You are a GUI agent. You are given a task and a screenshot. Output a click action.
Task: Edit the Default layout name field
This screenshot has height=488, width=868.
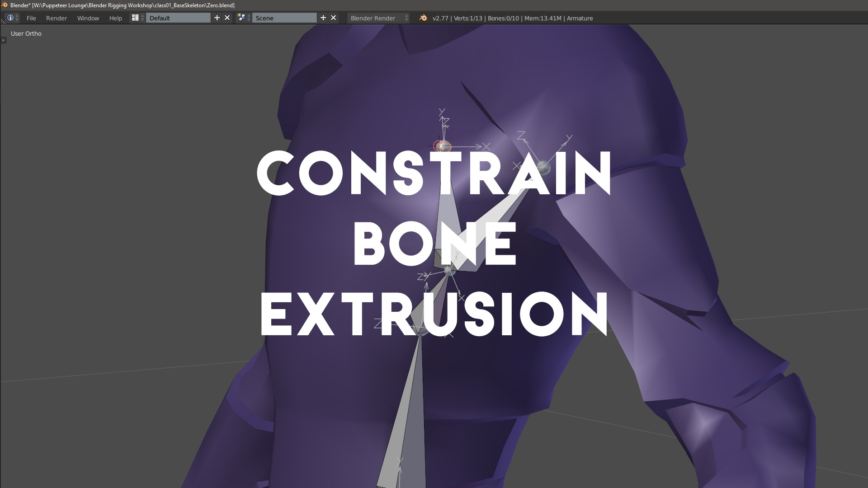tap(178, 18)
